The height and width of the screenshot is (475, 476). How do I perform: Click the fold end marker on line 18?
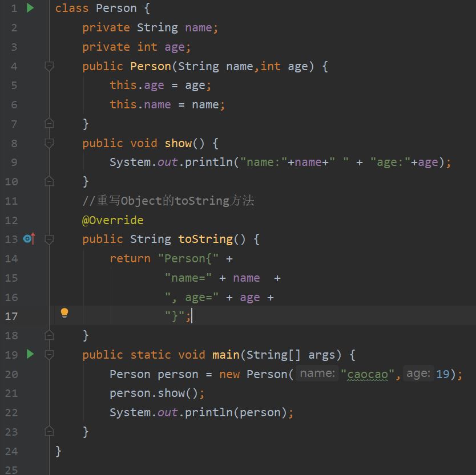coord(49,335)
